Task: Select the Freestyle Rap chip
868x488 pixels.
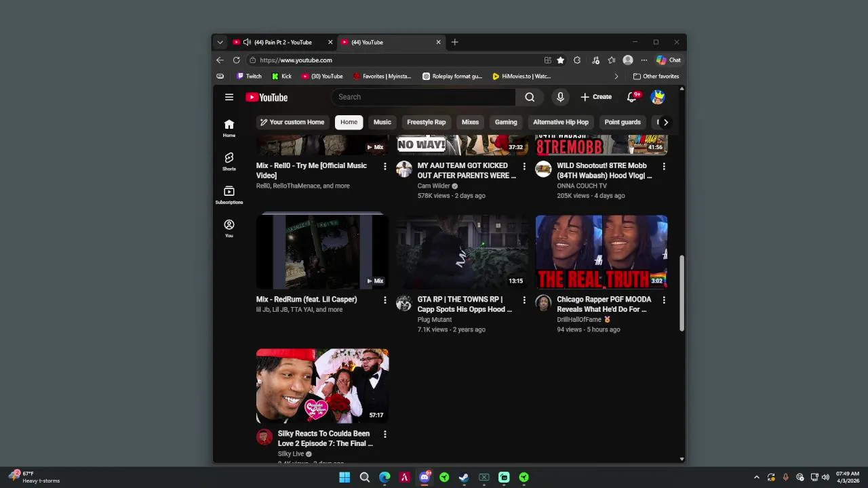Action: tap(426, 122)
